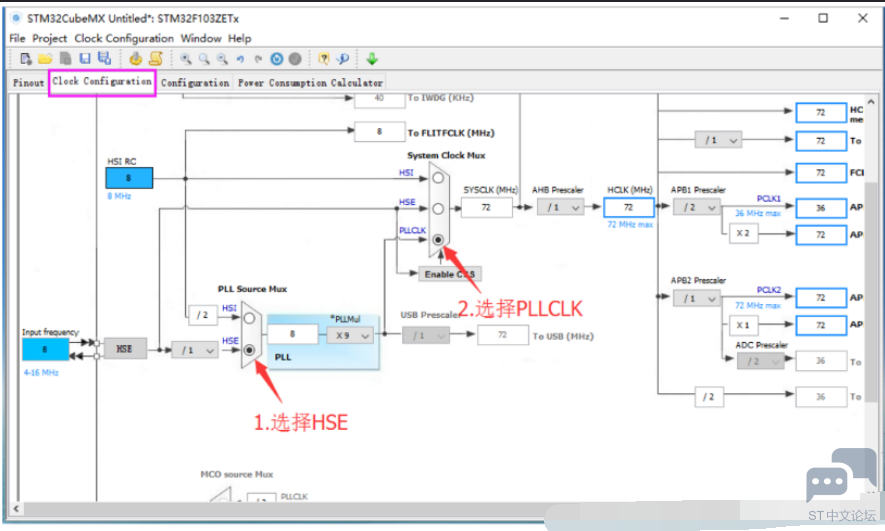The width and height of the screenshot is (885, 531).
Task: Maximize the STM32CubeMX window
Action: pos(823,18)
